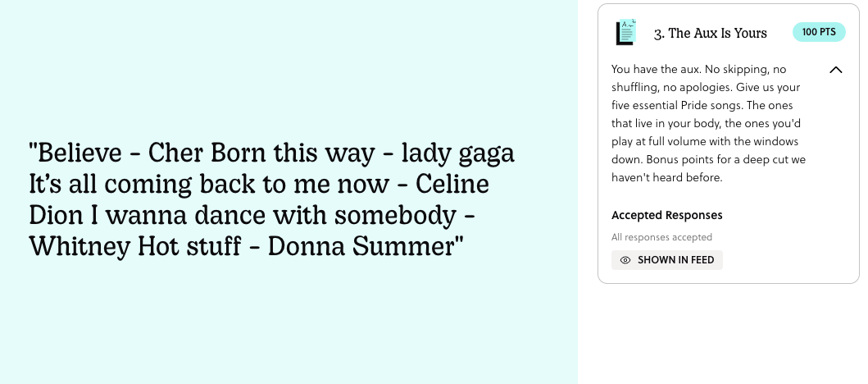
Task: Click the mission document icon
Action: (626, 33)
